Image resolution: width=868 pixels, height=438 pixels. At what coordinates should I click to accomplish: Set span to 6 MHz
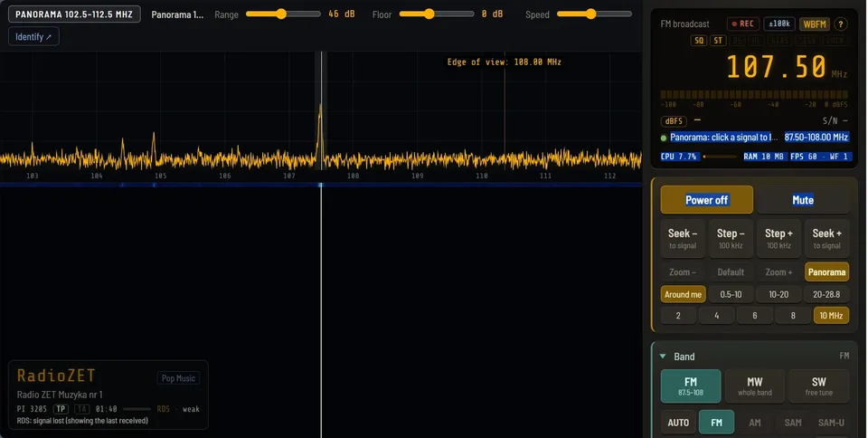(754, 316)
